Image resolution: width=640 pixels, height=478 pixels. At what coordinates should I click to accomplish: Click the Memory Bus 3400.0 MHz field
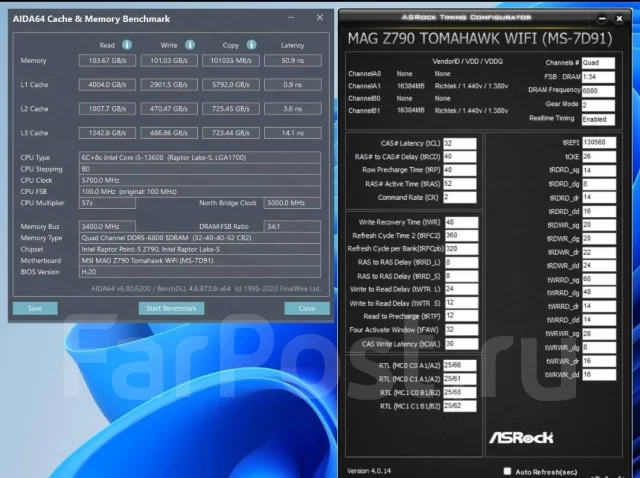click(107, 226)
